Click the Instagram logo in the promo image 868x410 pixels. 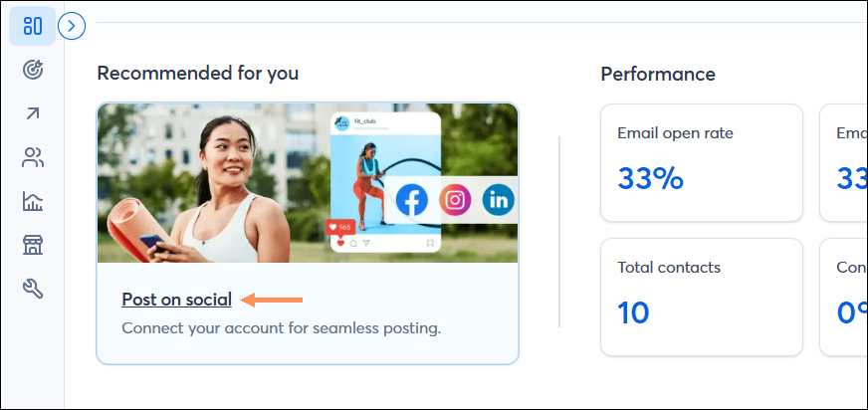point(455,200)
